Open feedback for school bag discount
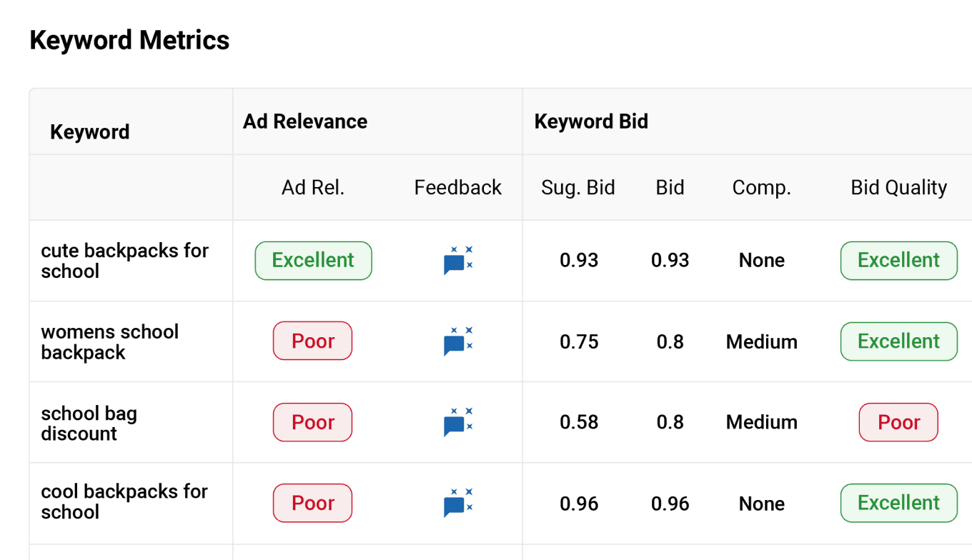 (457, 422)
